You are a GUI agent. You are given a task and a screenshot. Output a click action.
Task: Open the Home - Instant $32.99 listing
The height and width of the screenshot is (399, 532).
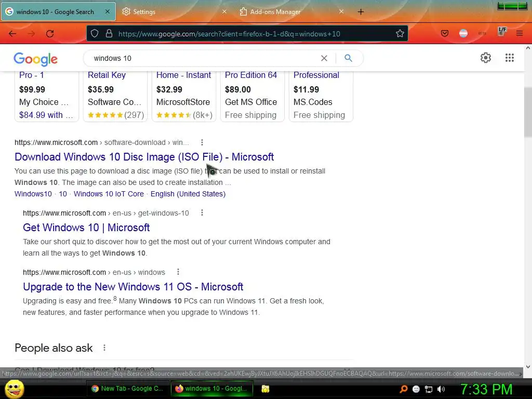[184, 96]
